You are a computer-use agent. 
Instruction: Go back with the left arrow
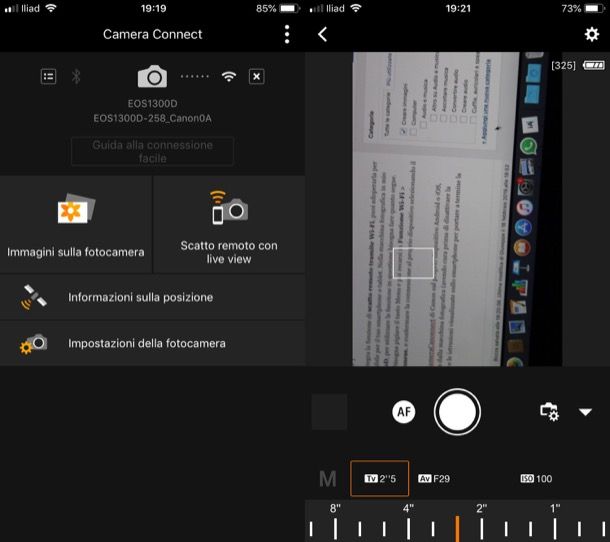(x=323, y=34)
